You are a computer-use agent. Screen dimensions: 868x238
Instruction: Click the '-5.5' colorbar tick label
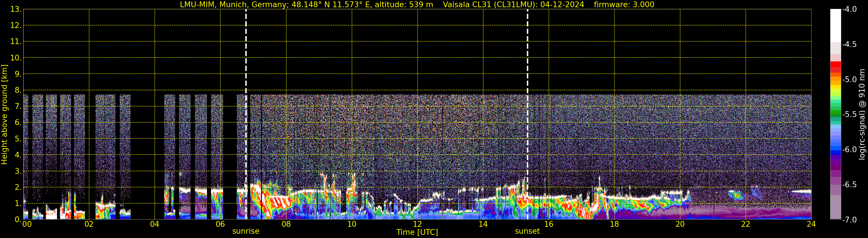(x=850, y=115)
